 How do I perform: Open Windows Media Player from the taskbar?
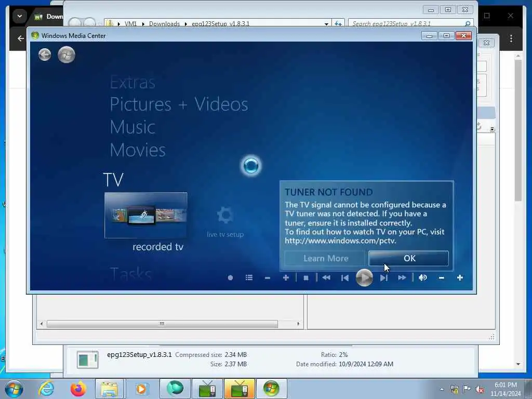(141, 389)
